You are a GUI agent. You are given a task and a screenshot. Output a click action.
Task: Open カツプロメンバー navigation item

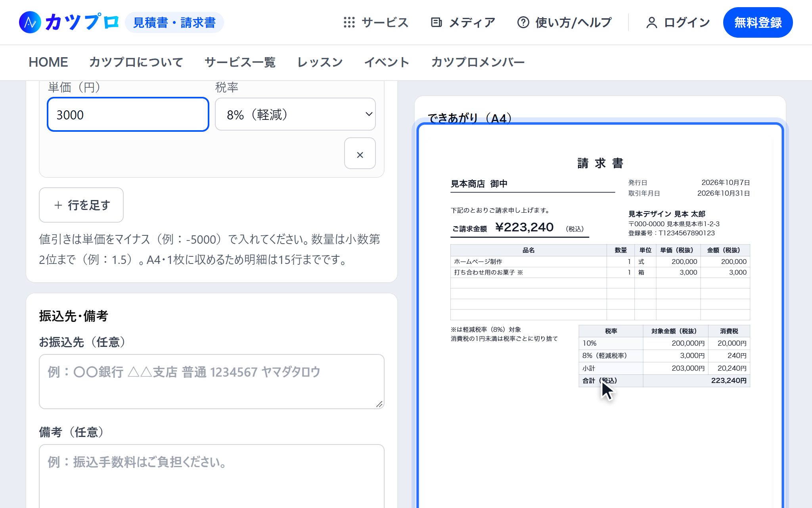478,62
